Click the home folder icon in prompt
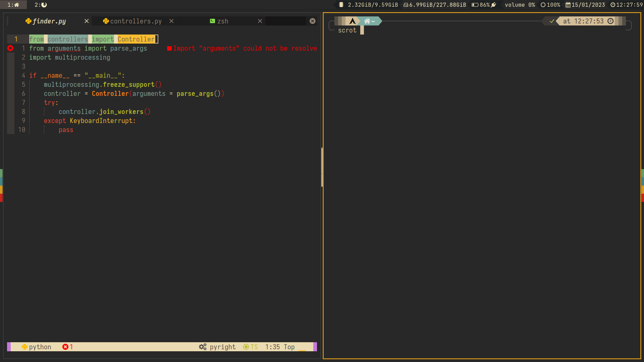 (367, 21)
